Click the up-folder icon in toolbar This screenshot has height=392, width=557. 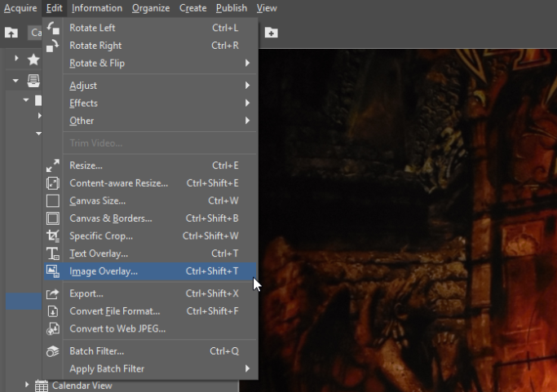click(11, 33)
